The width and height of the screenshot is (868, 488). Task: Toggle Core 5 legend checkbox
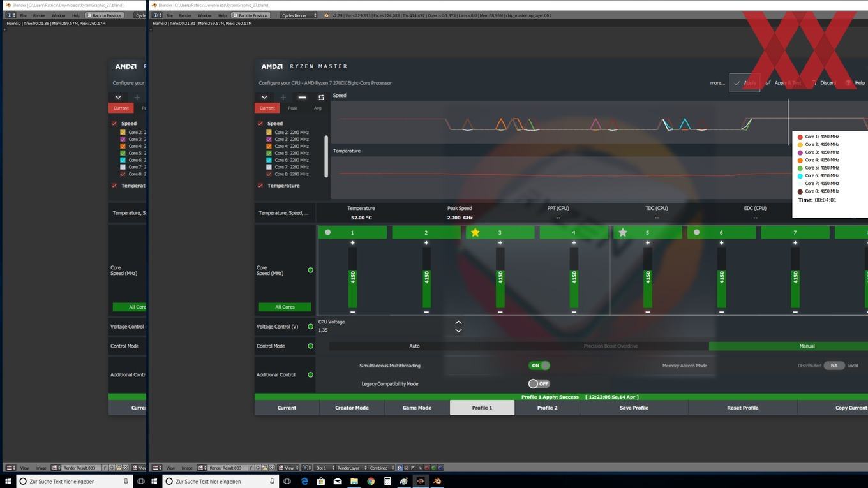click(x=269, y=153)
